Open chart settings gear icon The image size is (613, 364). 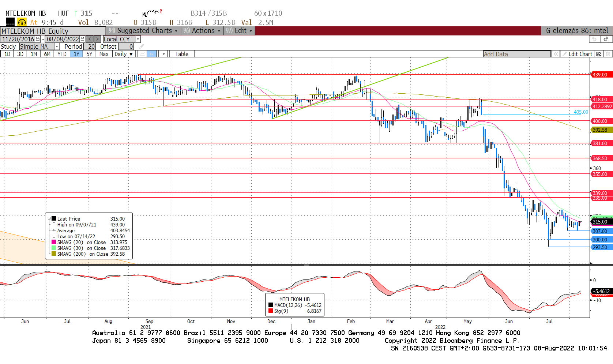pyautogui.click(x=608, y=54)
